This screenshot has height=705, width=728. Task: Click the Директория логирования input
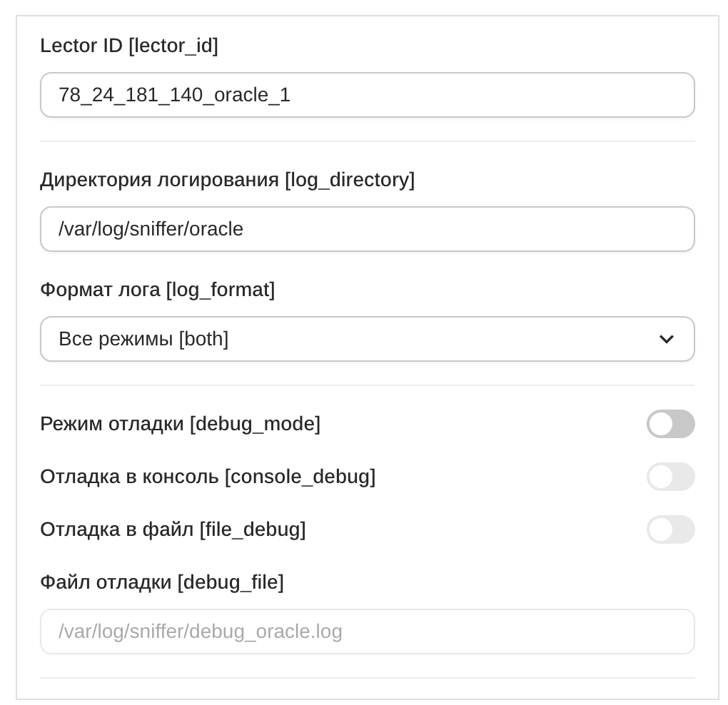[x=368, y=229]
